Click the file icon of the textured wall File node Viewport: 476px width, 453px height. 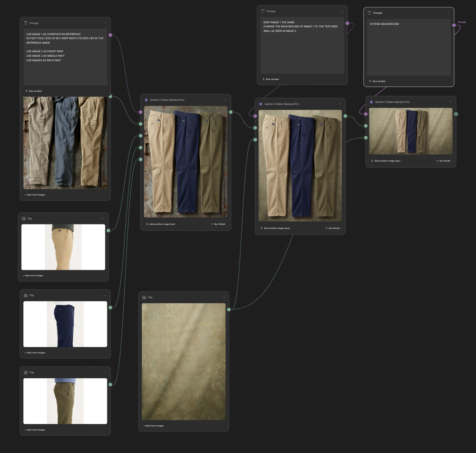pos(144,298)
